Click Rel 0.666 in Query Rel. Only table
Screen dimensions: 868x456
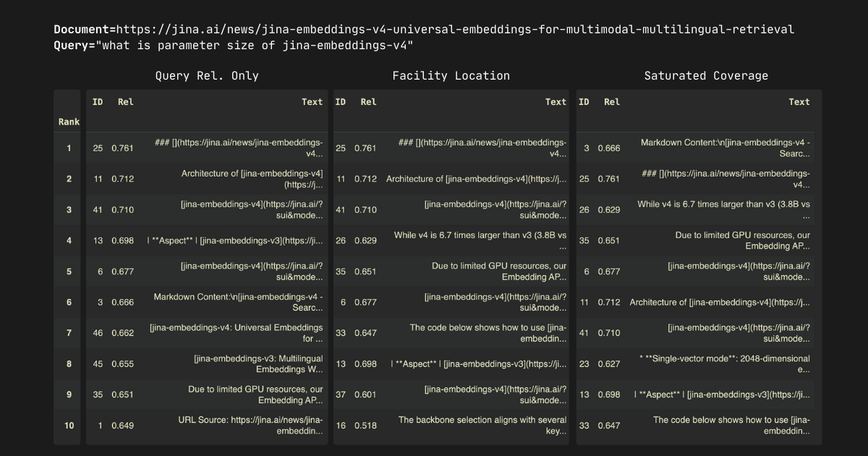point(123,302)
